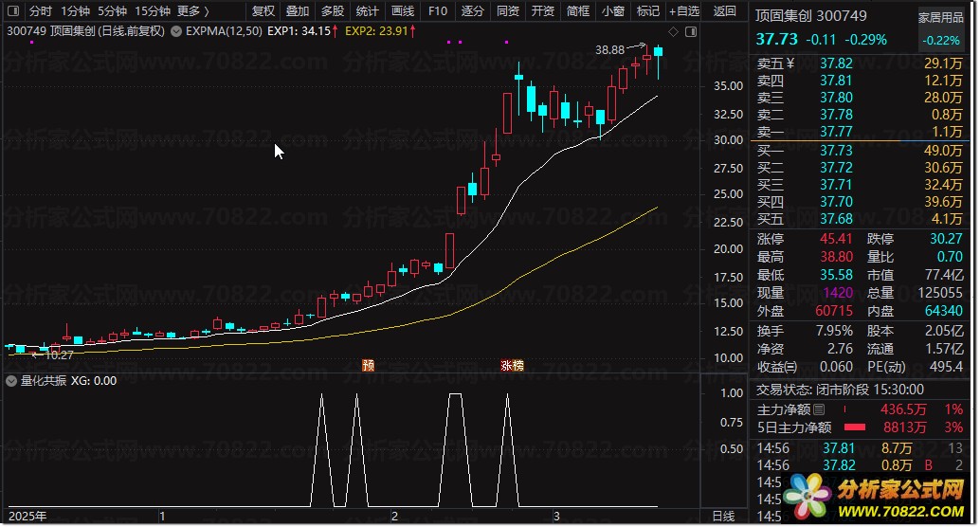Click the 换手 value 7.95%

pos(834,331)
